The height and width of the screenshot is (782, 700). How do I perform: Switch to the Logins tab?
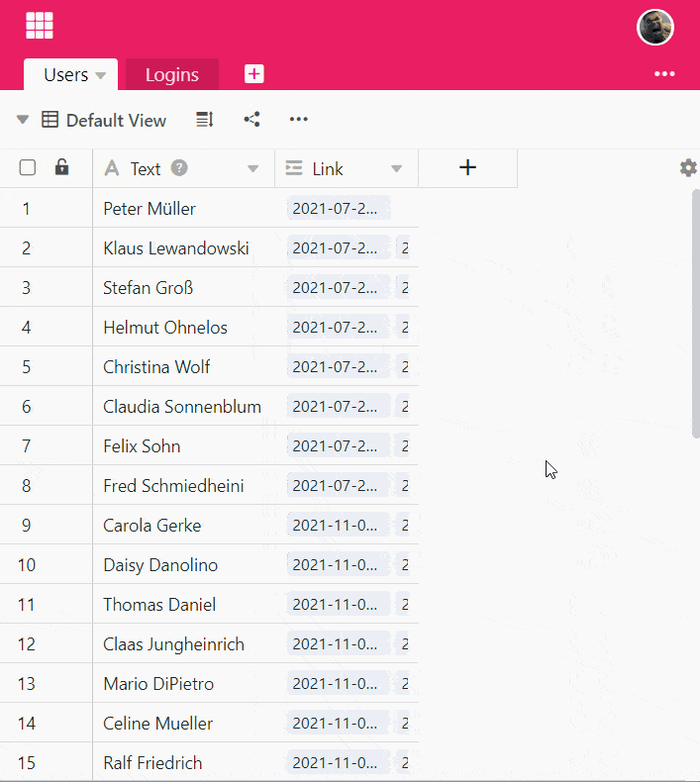(x=172, y=75)
